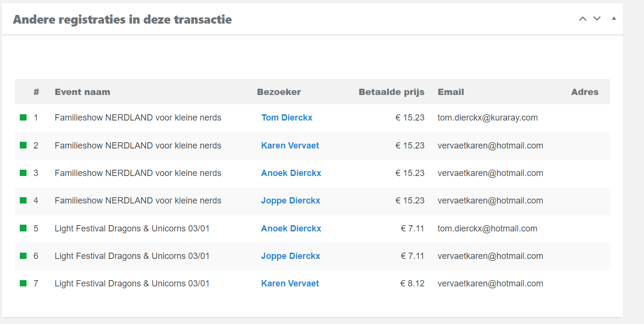
Task: Click the Betaalde prijs column header
Action: coord(391,92)
